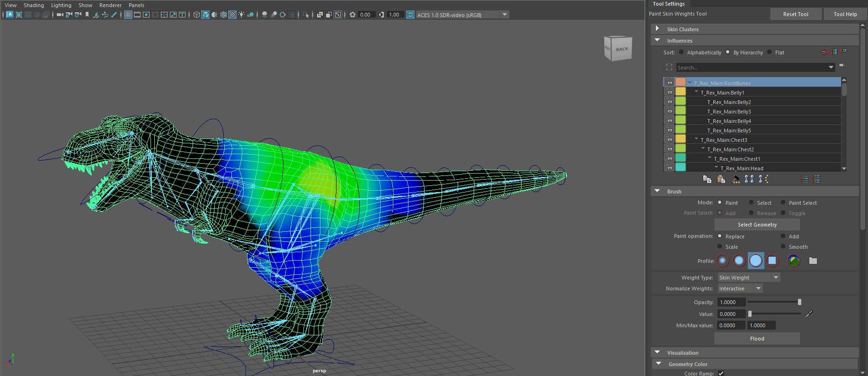Select the square brush profile
The height and width of the screenshot is (376, 868).
click(772, 261)
